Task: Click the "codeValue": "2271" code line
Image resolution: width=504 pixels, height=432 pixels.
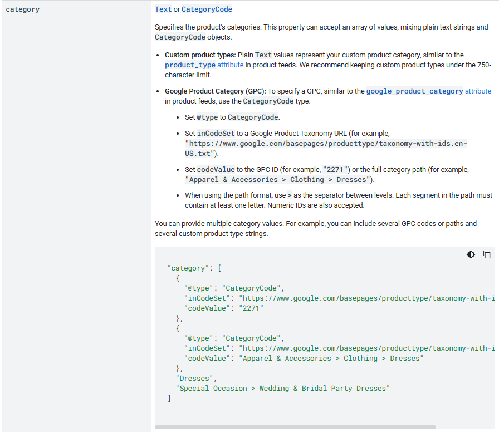Action: point(224,308)
